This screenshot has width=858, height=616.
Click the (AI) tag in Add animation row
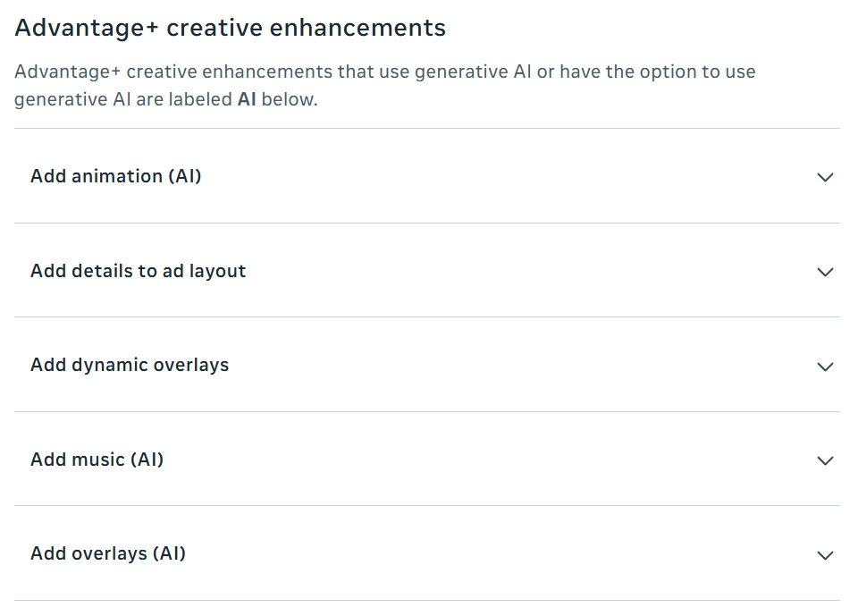[x=185, y=176]
